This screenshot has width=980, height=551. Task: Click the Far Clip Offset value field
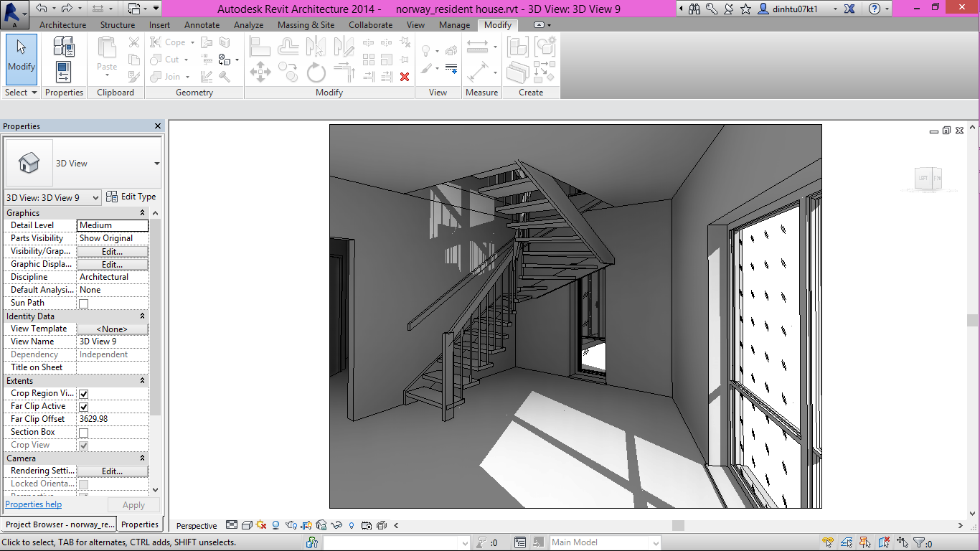(113, 420)
